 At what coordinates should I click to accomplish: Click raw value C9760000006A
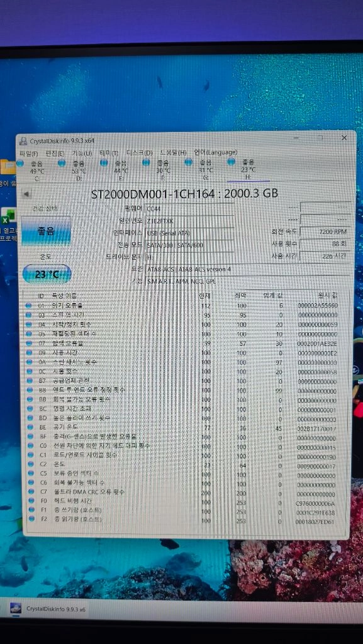316,503
